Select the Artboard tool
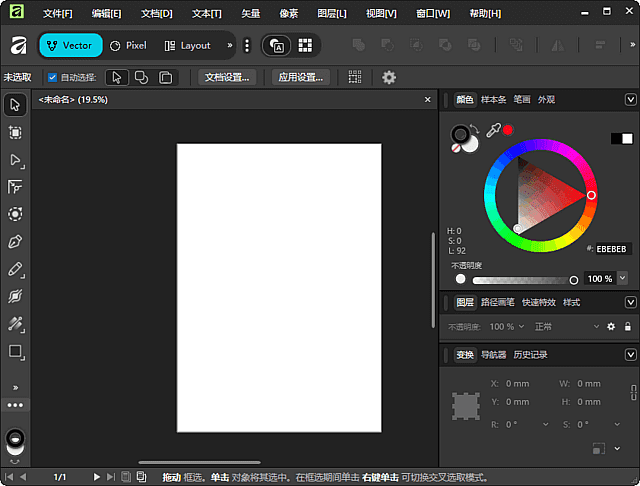Viewport: 640px width, 486px height. pyautogui.click(x=15, y=132)
